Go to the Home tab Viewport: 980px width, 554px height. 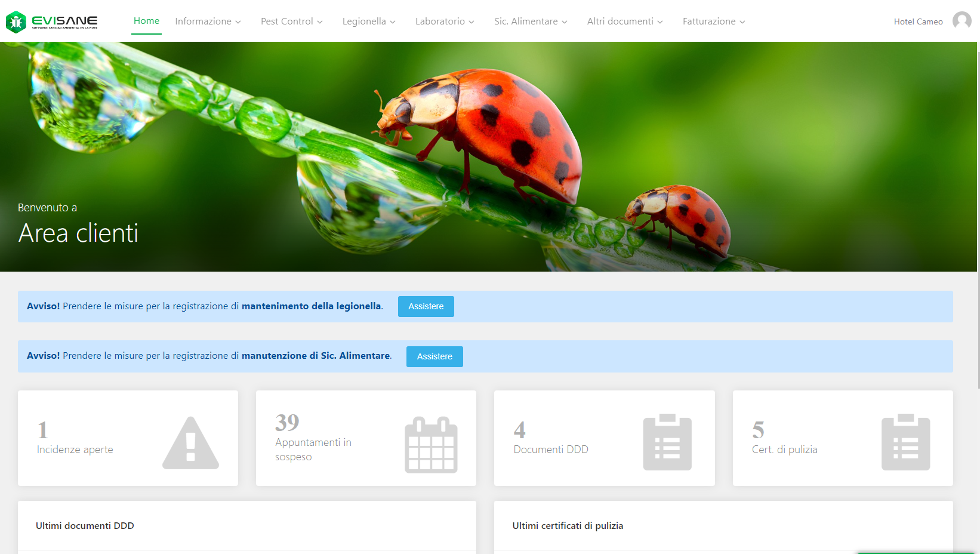point(146,21)
